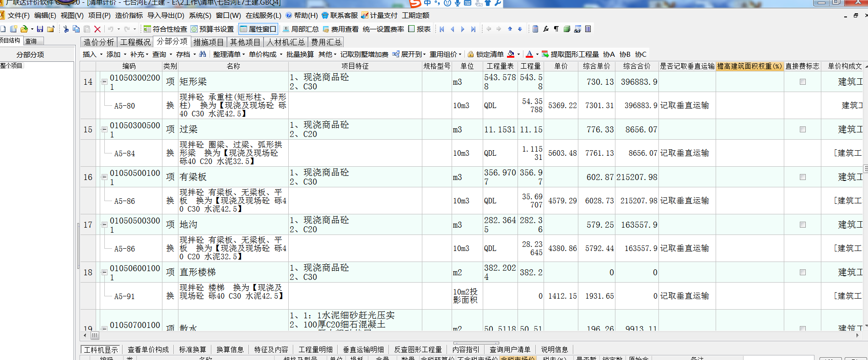This screenshot has width=868, height=360.
Task: Toggle direct fee checkbox for 矩形梁 row
Action: click(803, 82)
